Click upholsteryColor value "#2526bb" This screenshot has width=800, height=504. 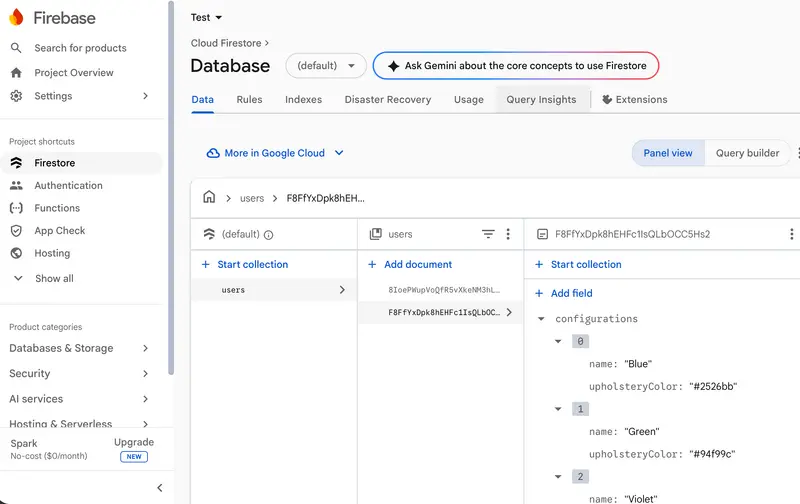[x=713, y=387]
